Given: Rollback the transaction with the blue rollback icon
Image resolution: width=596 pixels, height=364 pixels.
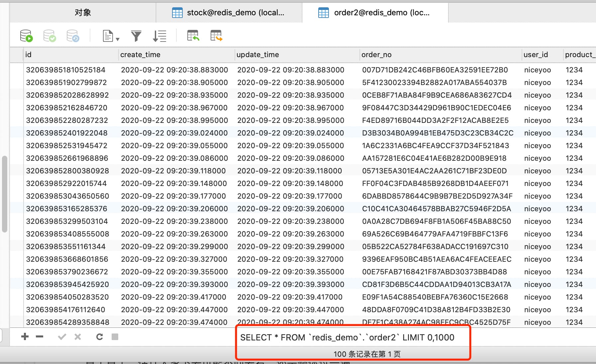Looking at the screenshot, I should pyautogui.click(x=73, y=36).
